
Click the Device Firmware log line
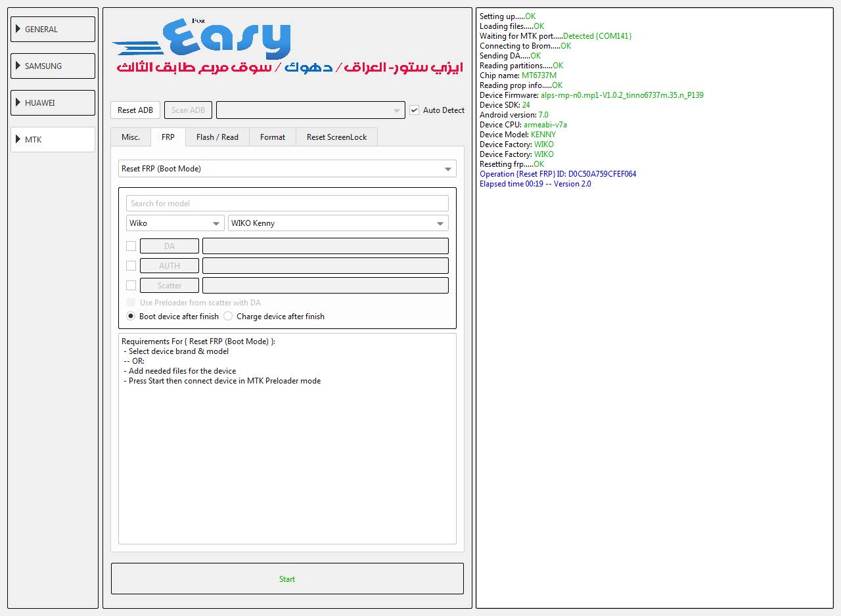tap(591, 95)
